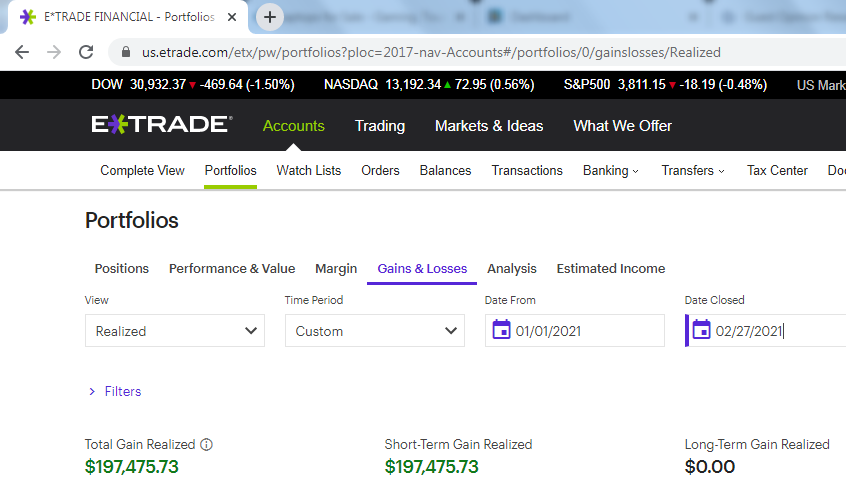This screenshot has width=846, height=489.
Task: Open the Balances page
Action: pyautogui.click(x=446, y=171)
